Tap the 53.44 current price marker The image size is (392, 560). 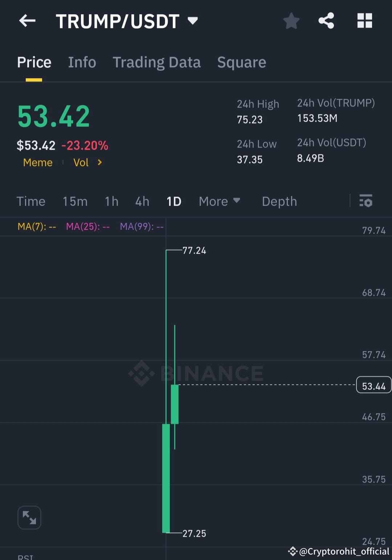click(x=374, y=385)
